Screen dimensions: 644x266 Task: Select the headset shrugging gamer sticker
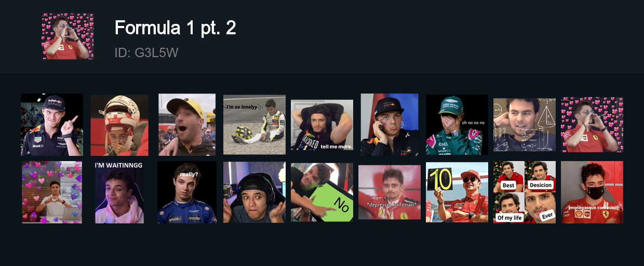254,192
